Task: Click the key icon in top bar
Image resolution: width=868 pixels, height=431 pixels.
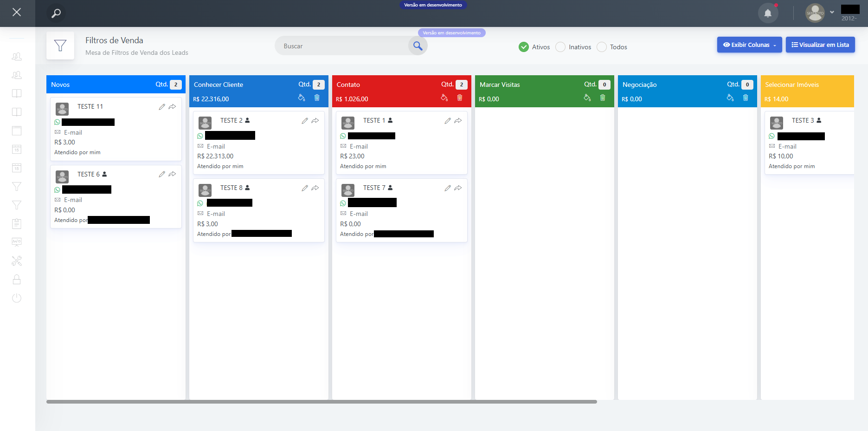Action: pos(56,13)
